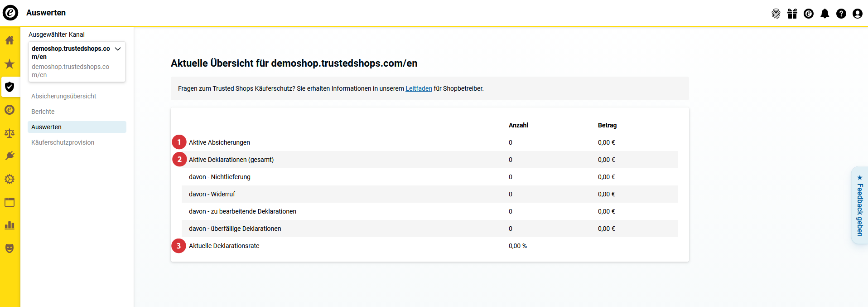Open the home icon in the yellow sidebar

pos(10,40)
